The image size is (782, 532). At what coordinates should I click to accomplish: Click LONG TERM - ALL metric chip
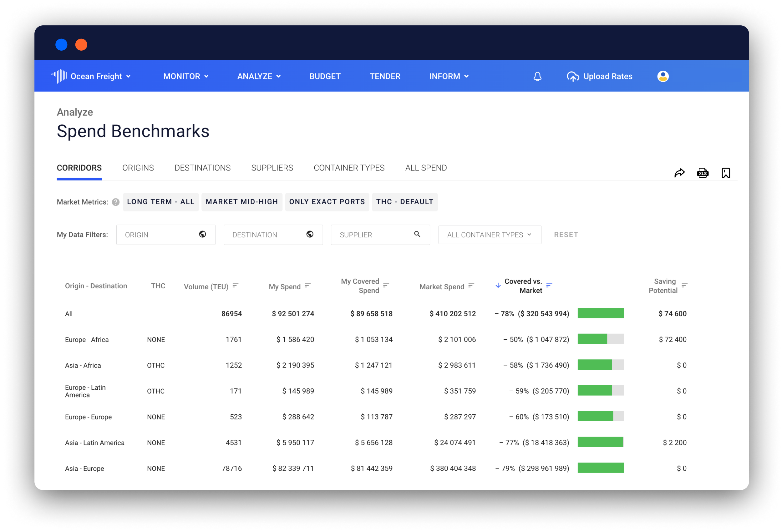click(x=160, y=202)
